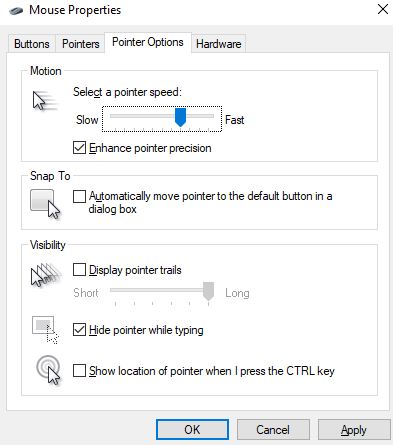This screenshot has height=445, width=393.
Task: Click the Cancel button
Action: pyautogui.click(x=273, y=429)
